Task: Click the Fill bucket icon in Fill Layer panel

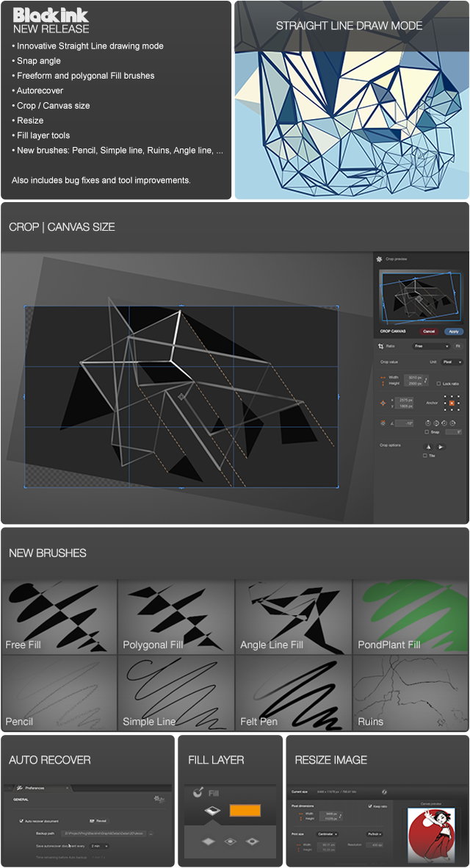Action: (x=198, y=793)
